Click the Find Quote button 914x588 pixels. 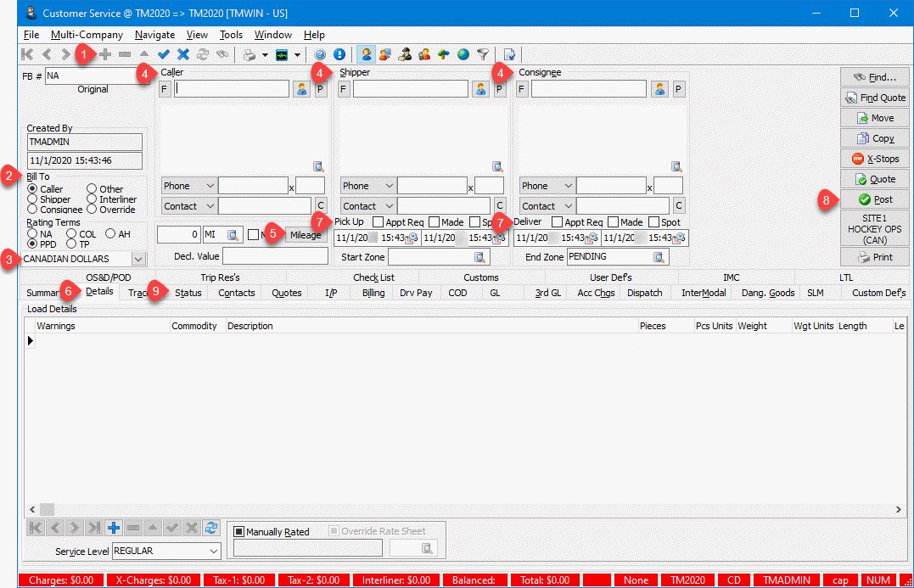(x=874, y=98)
